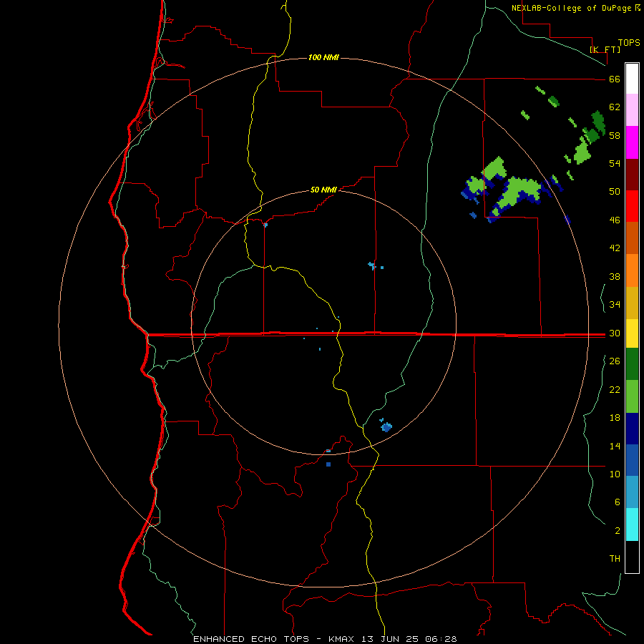The image size is (644, 644).
Task: Click the TH legend label
Action: (x=615, y=559)
